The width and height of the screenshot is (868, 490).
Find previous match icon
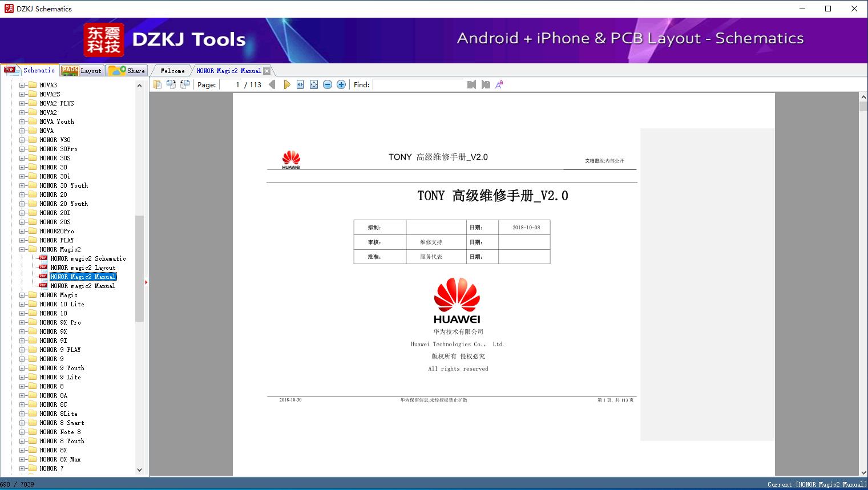click(x=471, y=84)
